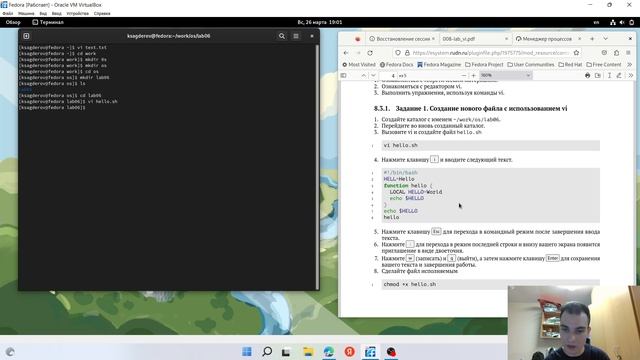Viewport: 640px width, 360px height.
Task: Print the PDF document
Action: (587, 76)
